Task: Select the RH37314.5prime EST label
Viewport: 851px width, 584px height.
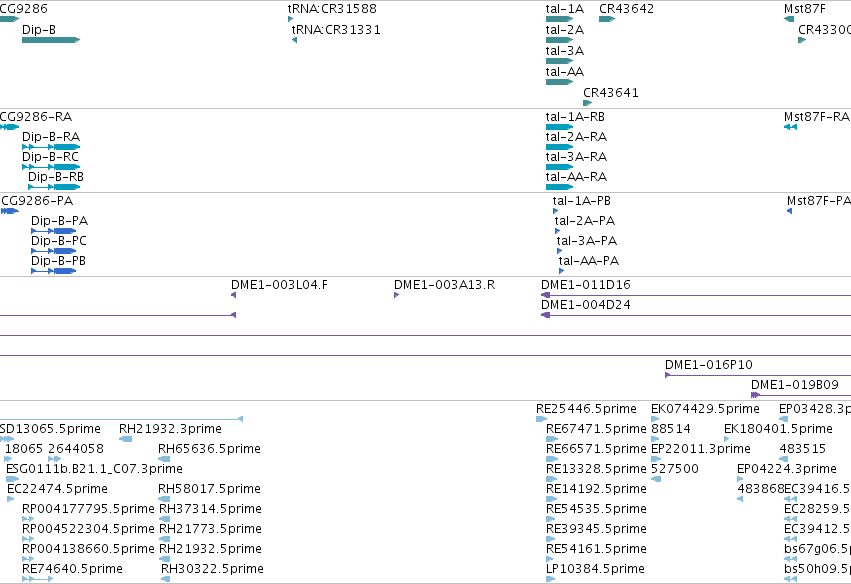Action: point(211,509)
